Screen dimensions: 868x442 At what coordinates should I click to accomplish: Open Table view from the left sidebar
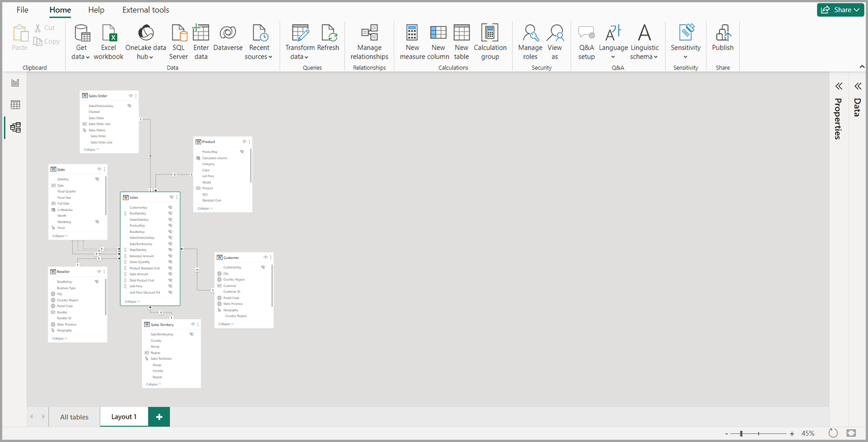(15, 104)
